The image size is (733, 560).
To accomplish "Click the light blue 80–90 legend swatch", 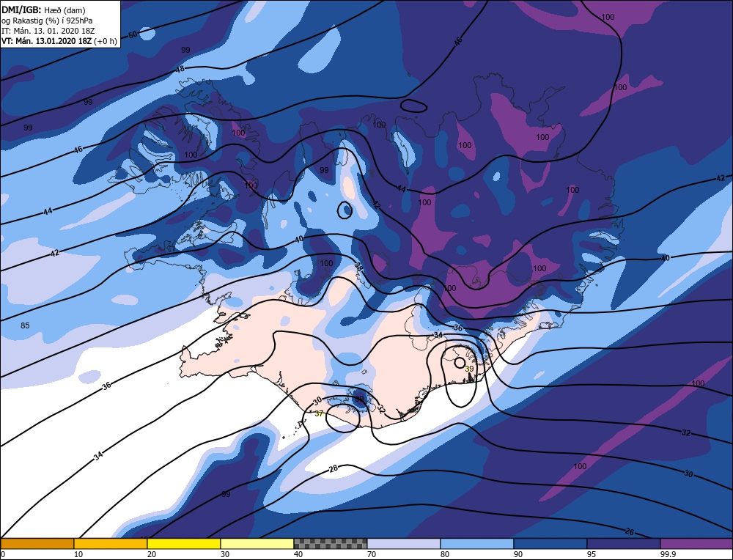I will [477, 543].
